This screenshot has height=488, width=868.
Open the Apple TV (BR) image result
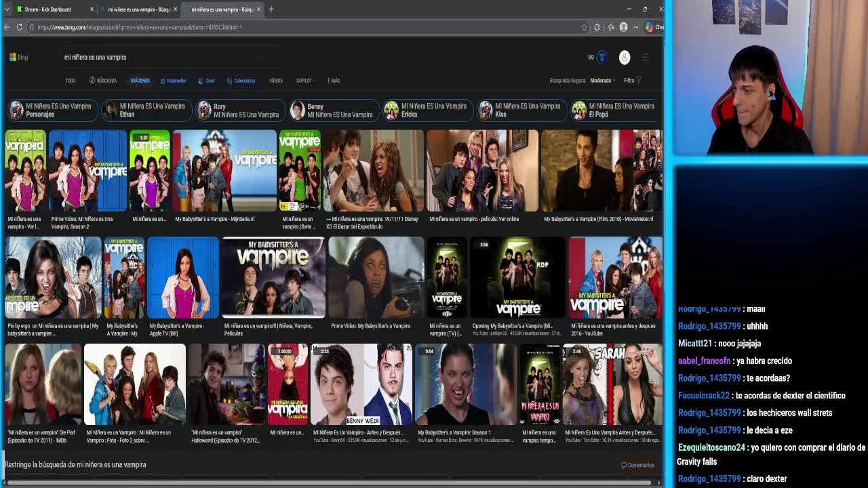click(x=183, y=277)
